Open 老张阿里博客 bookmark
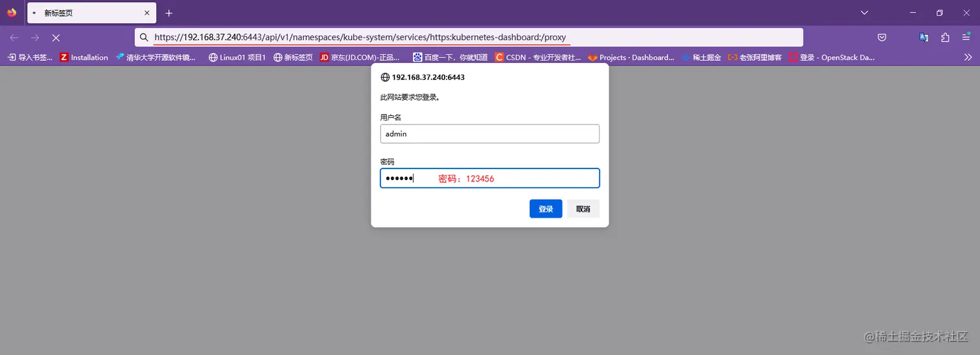The width and height of the screenshot is (980, 355). [756, 57]
